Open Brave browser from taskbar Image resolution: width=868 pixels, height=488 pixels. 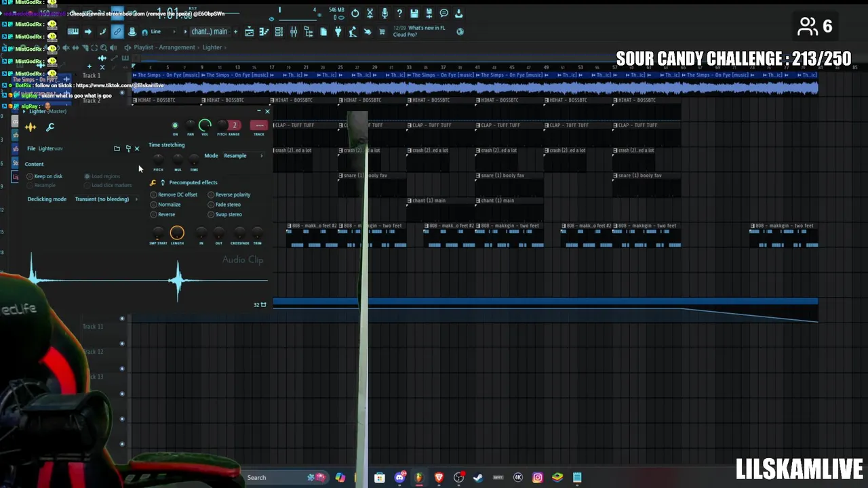click(439, 477)
